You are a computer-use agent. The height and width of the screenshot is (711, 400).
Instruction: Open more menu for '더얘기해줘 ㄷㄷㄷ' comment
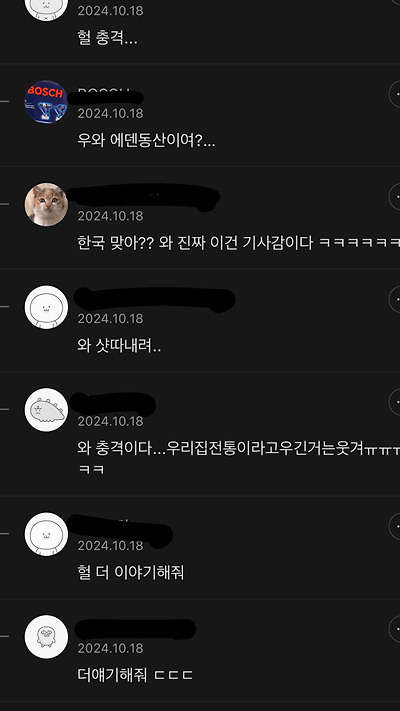tap(395, 629)
